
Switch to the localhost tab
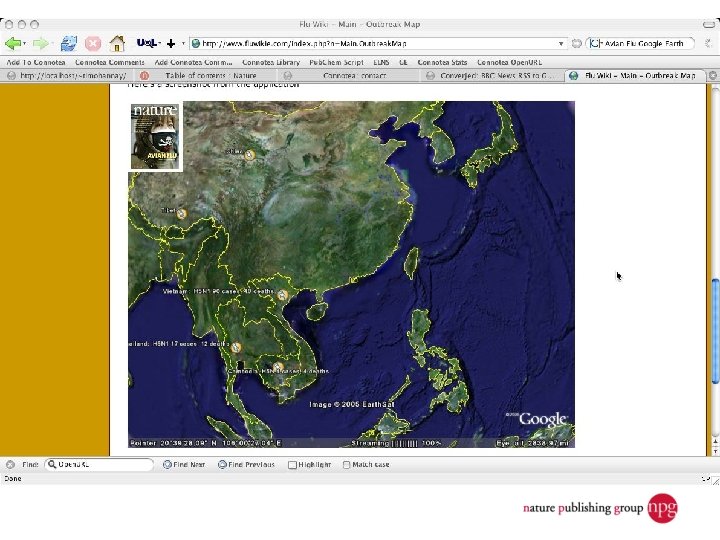pyautogui.click(x=67, y=75)
